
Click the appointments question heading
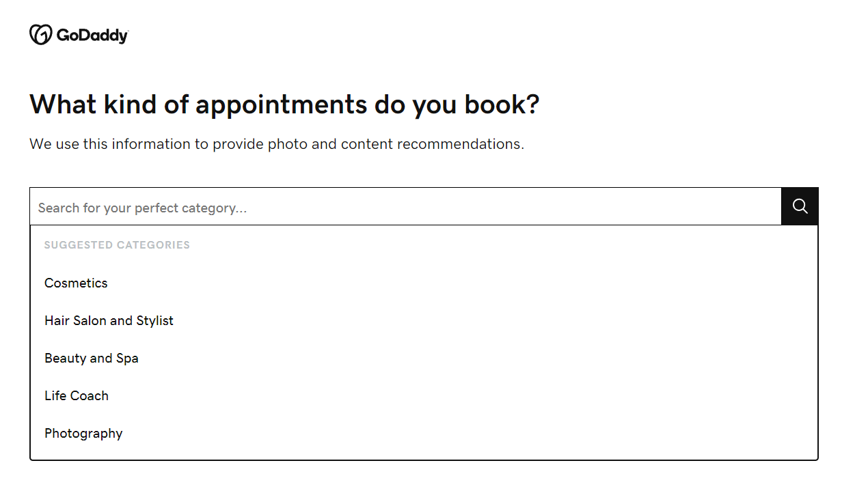tap(284, 104)
